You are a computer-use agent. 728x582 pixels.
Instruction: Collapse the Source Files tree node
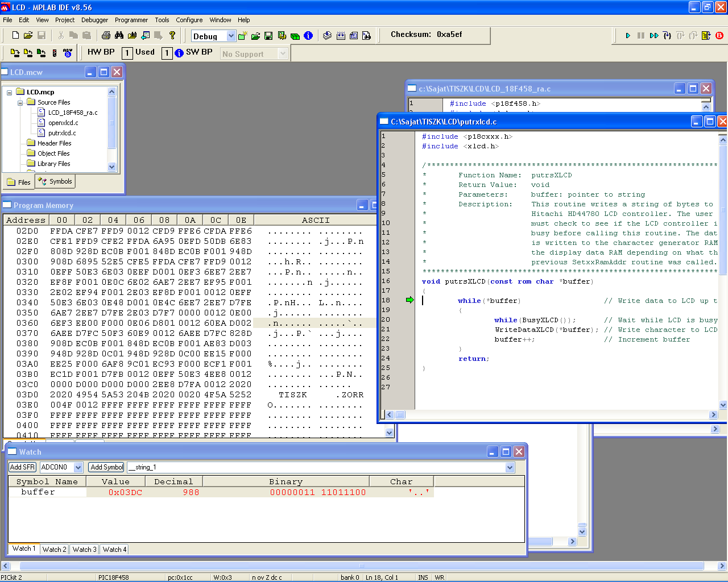point(20,103)
